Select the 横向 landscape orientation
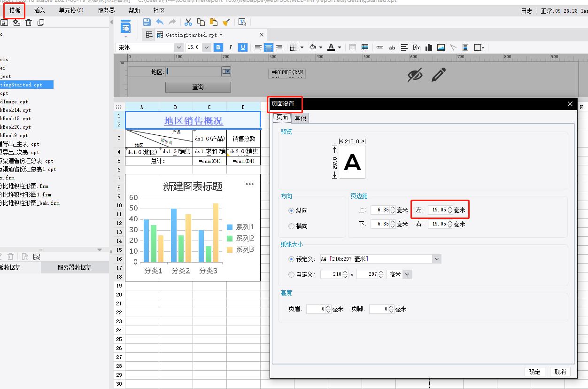588x389 pixels. pos(291,226)
